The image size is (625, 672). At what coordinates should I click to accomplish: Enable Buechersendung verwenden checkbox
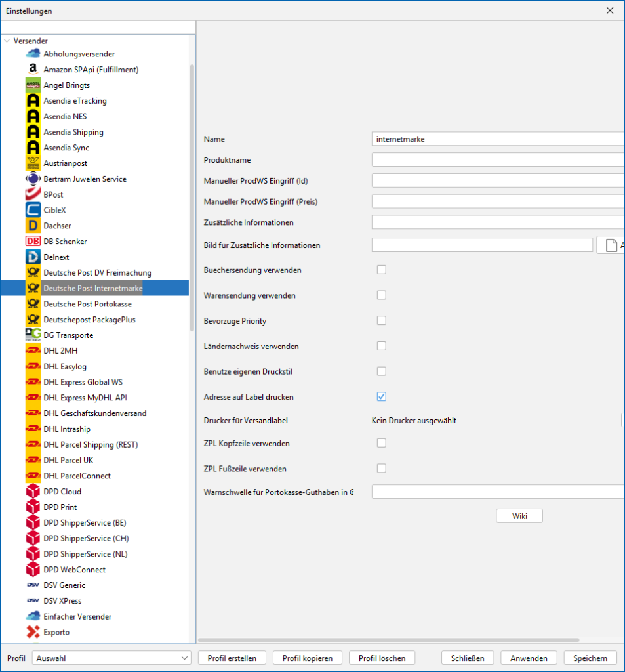(381, 270)
